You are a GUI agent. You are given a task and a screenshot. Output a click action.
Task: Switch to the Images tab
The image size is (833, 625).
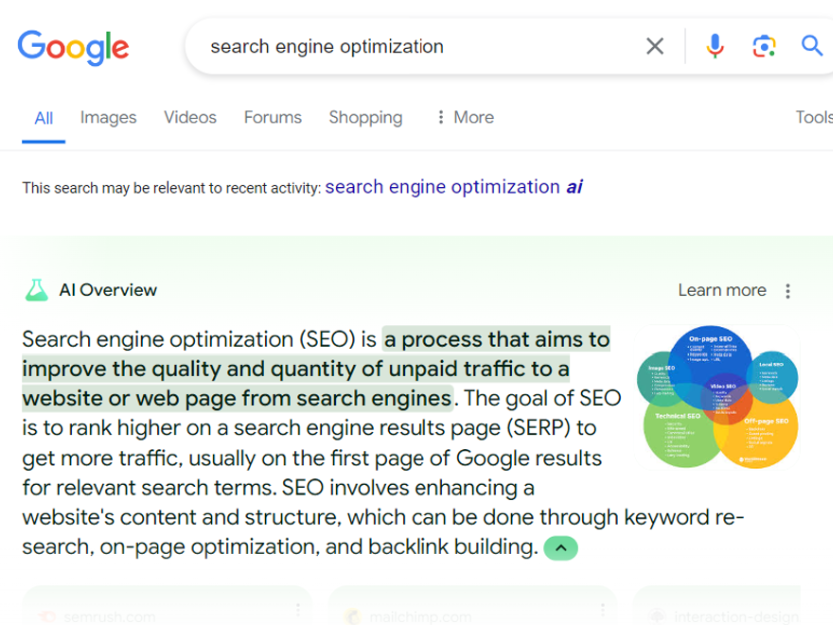point(108,117)
